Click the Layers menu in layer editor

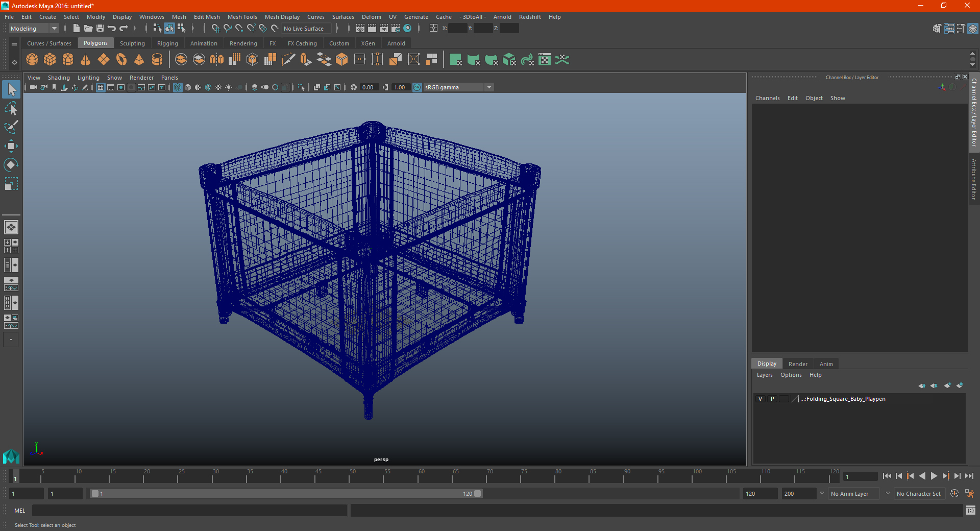[x=764, y=375]
